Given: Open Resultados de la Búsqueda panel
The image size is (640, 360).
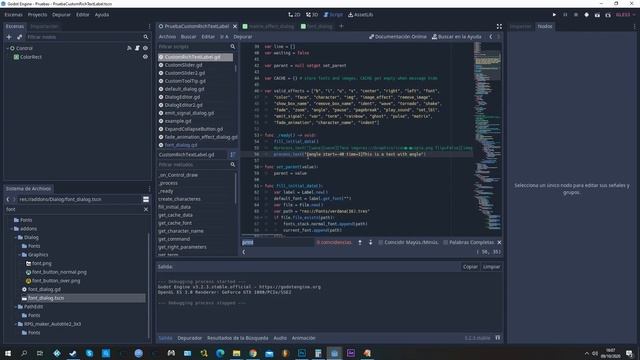Looking at the screenshot, I should coord(238,338).
